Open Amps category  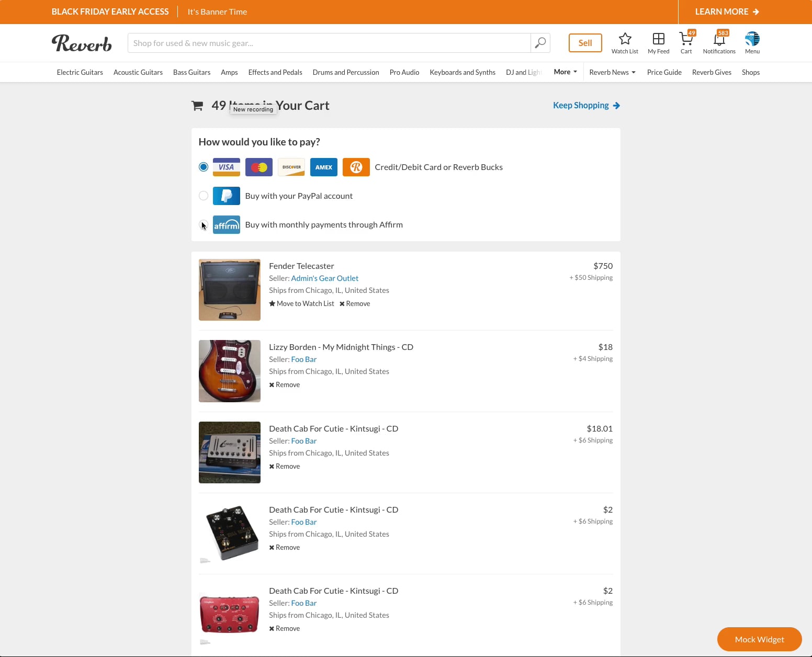click(229, 72)
